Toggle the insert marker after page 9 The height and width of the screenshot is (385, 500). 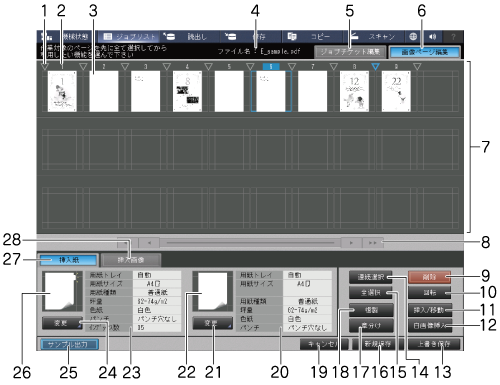pyautogui.click(x=417, y=67)
